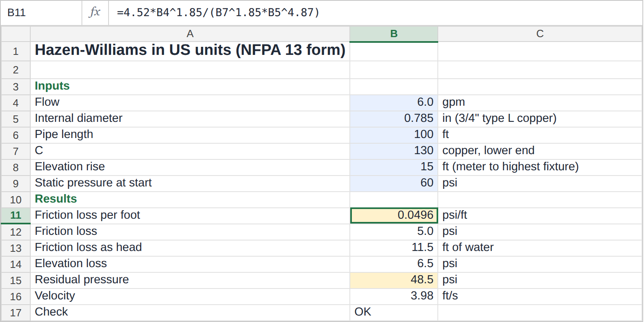This screenshot has width=644, height=322.
Task: Click the 'Friction loss per foot' label
Action: (190, 216)
